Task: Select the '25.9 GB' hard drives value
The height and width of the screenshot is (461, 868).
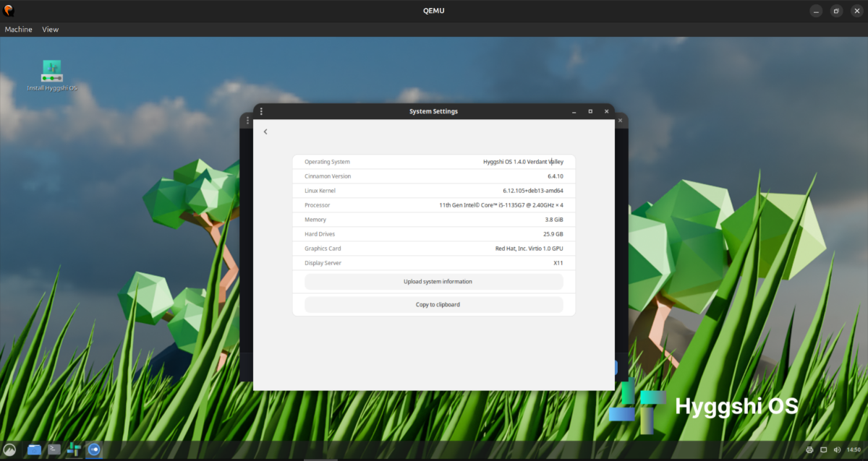Action: [x=553, y=234]
